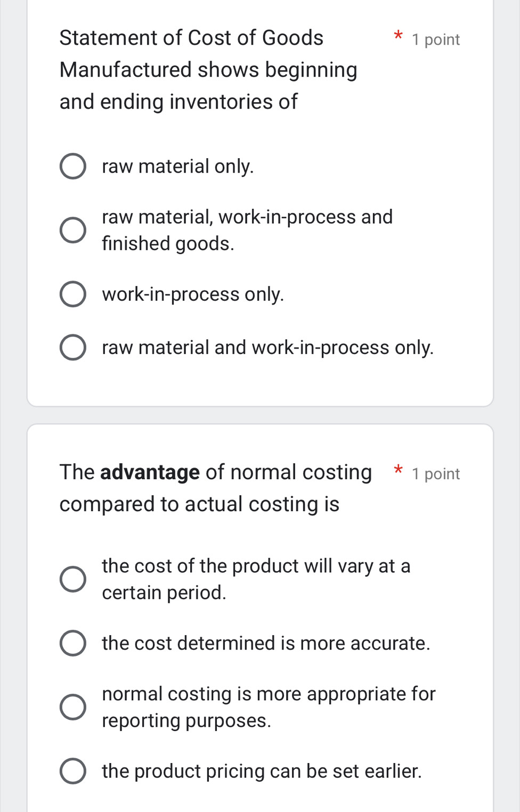This screenshot has height=812, width=520.
Task: Pick the 'work-in-process only.' radio button
Action: [x=72, y=294]
